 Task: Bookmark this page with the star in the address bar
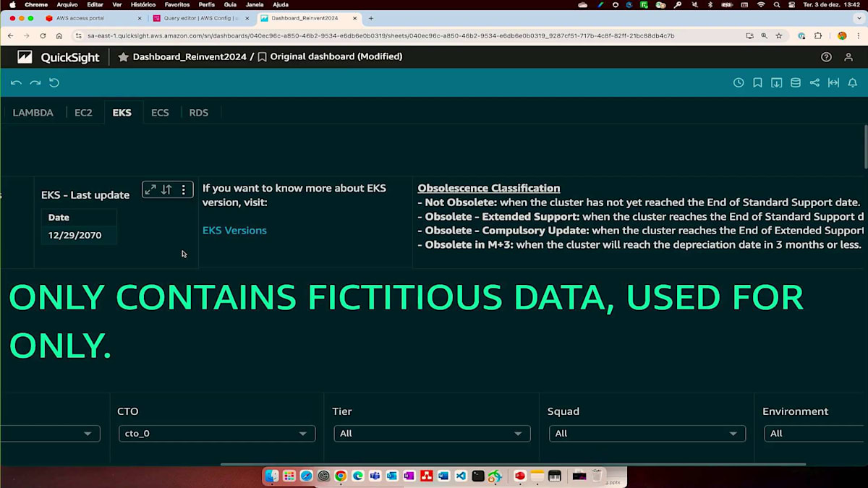[779, 35]
